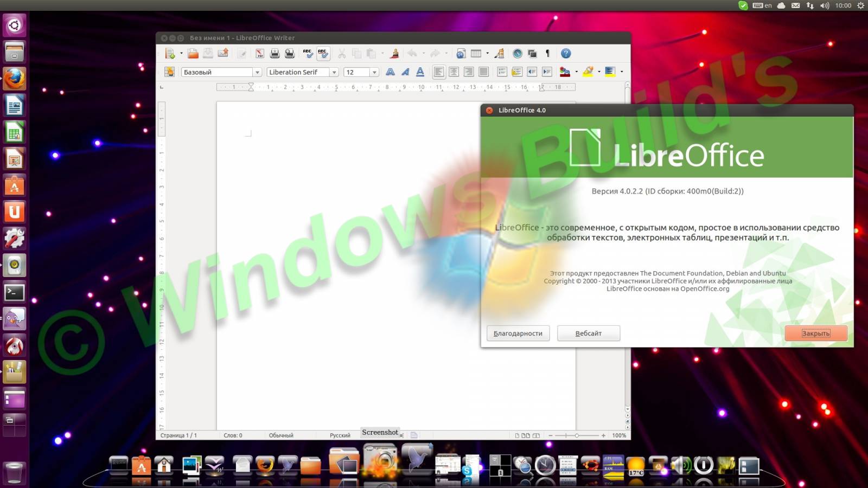
Task: Toggle italic formatting
Action: click(x=405, y=72)
